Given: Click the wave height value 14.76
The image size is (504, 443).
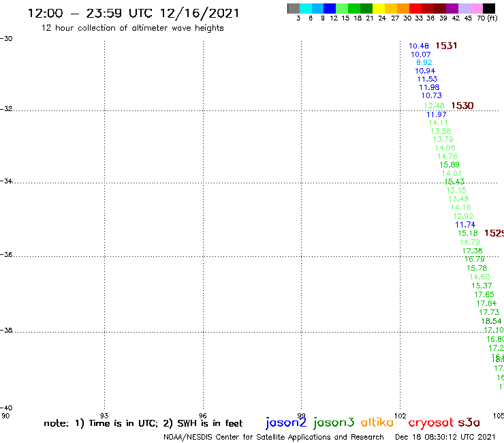Looking at the screenshot, I should pos(447,156).
